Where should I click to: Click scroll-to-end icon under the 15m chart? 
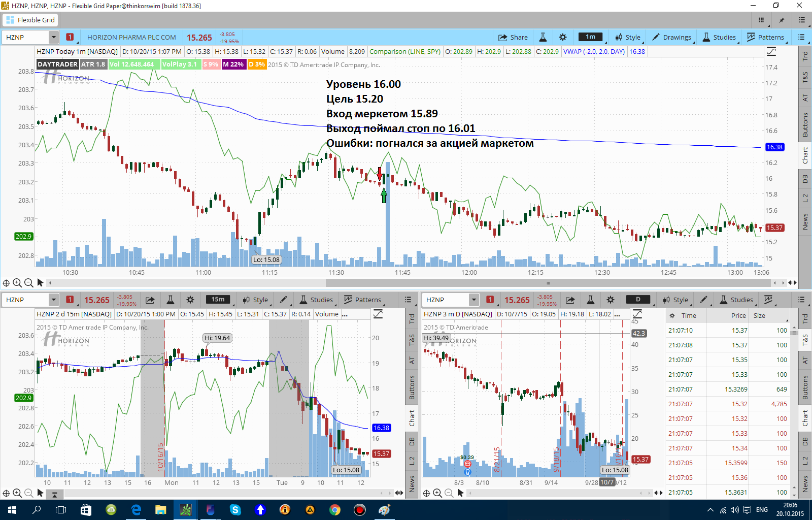coord(54,494)
